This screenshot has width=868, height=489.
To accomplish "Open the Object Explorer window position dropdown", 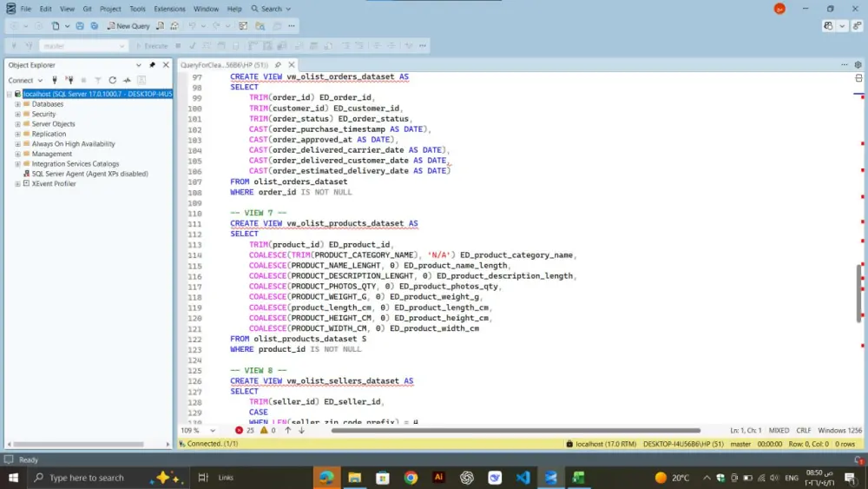I will tap(138, 65).
